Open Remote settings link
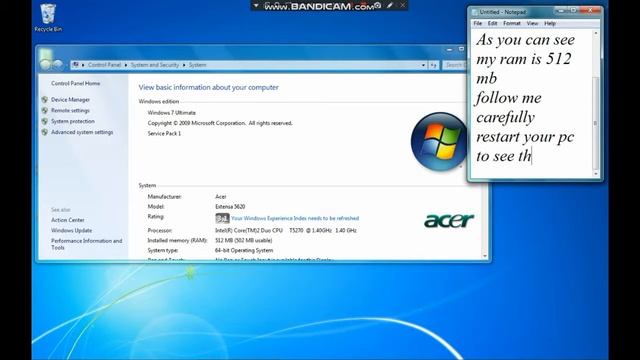The height and width of the screenshot is (360, 640). click(70, 110)
